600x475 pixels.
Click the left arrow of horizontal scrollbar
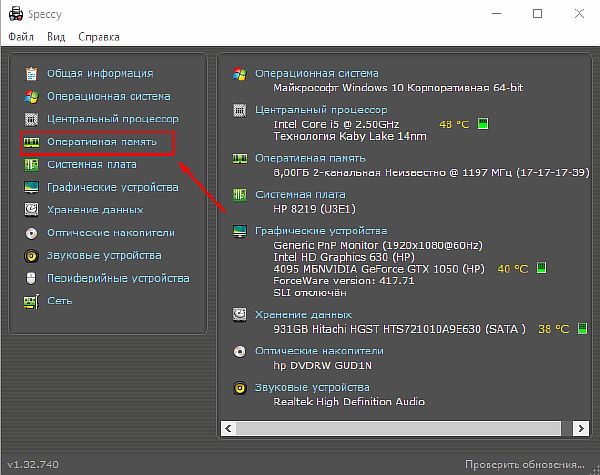click(228, 428)
